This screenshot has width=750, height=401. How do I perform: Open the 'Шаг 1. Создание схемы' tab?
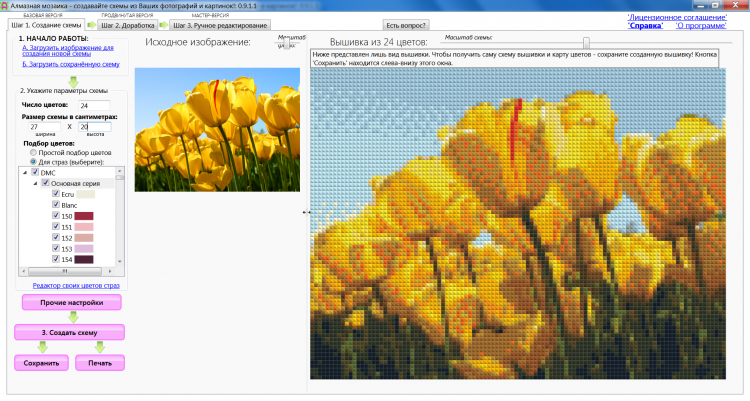point(46,25)
